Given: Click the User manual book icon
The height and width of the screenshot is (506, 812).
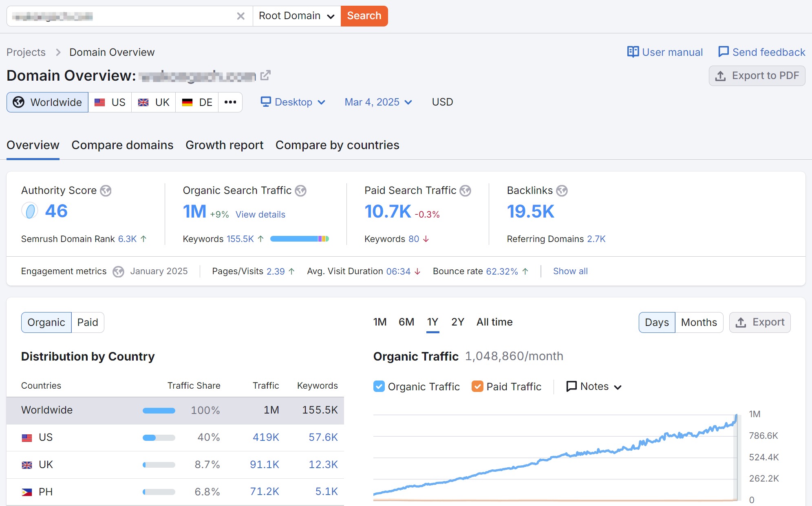Looking at the screenshot, I should coord(633,52).
